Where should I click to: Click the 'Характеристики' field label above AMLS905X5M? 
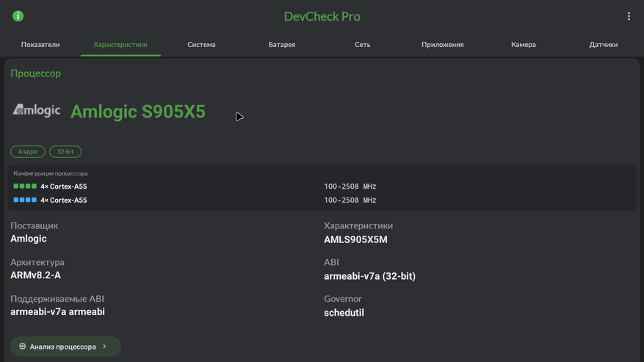pyautogui.click(x=358, y=225)
